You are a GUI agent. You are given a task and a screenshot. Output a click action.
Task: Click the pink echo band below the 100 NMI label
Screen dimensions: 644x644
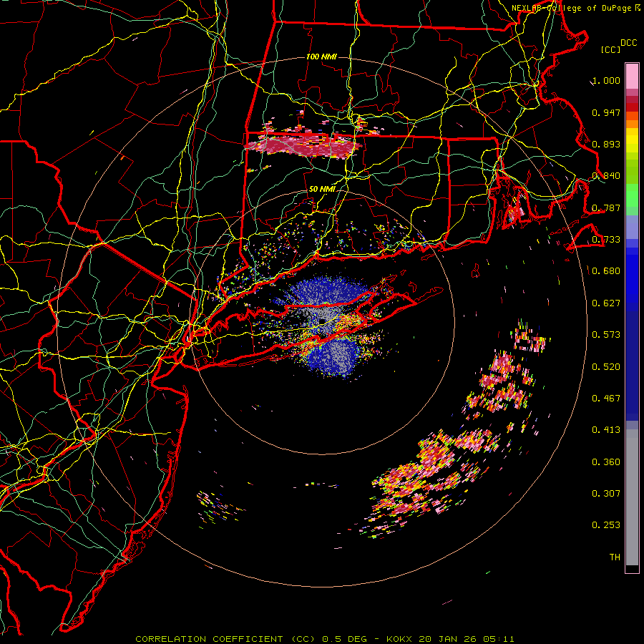[303, 145]
